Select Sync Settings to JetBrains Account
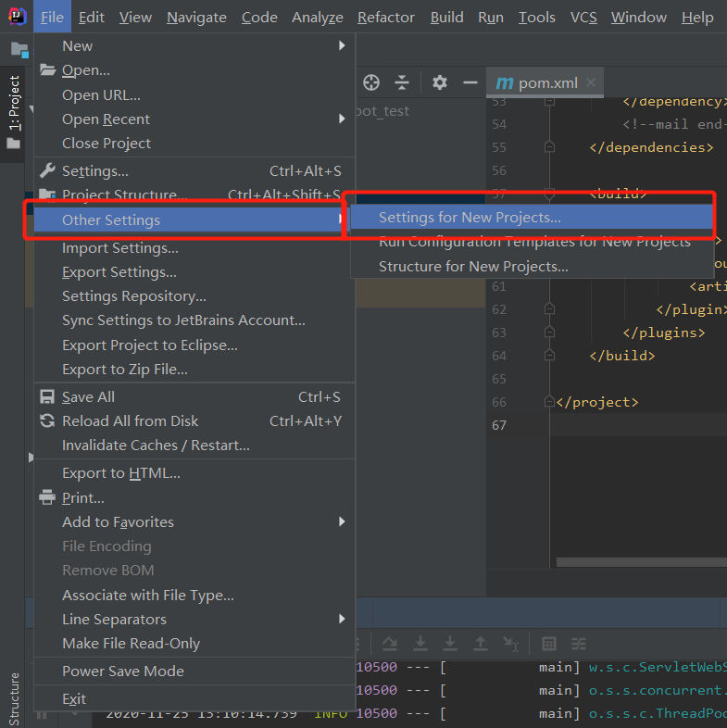 pos(194,320)
